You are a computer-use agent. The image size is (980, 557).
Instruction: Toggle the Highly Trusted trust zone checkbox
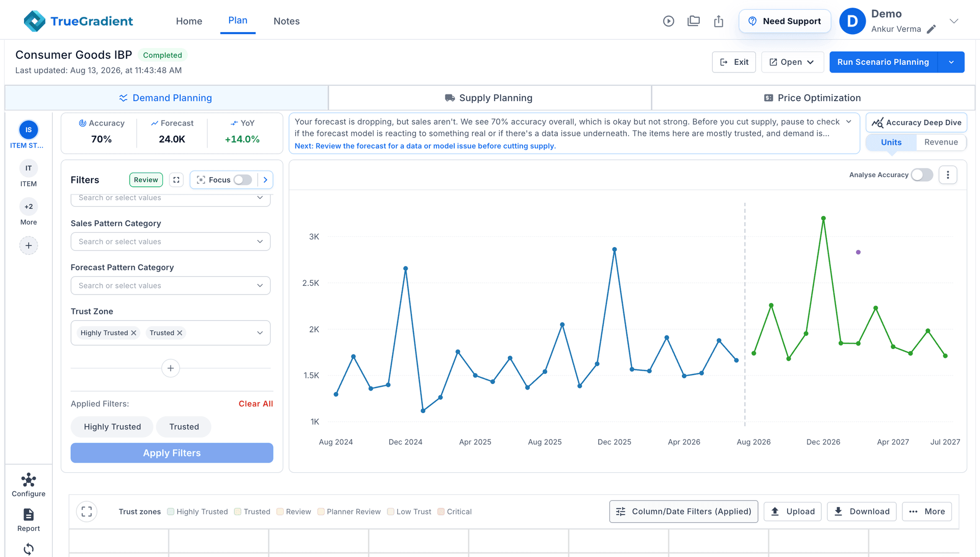coord(171,512)
